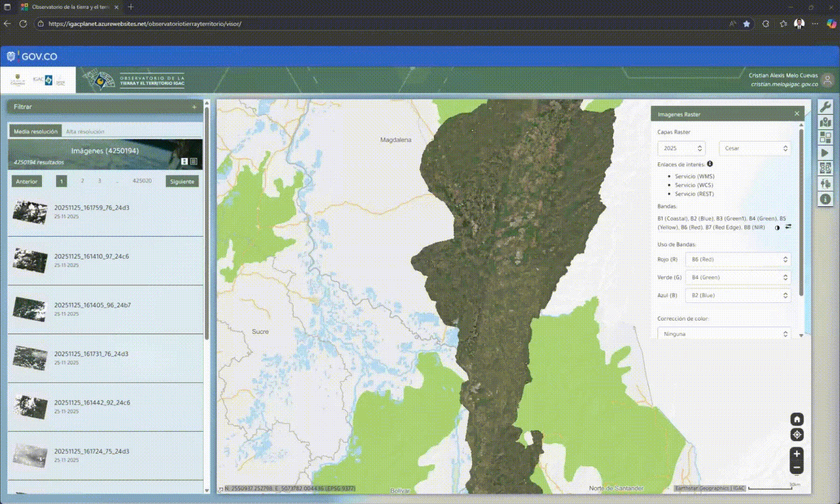
Task: Switch to the Alta resolución tab
Action: pyautogui.click(x=85, y=132)
